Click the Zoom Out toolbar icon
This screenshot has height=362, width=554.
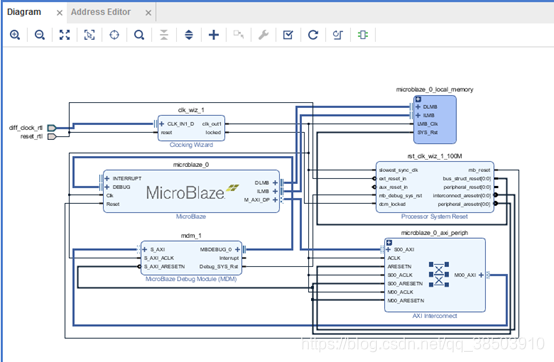[x=40, y=35]
